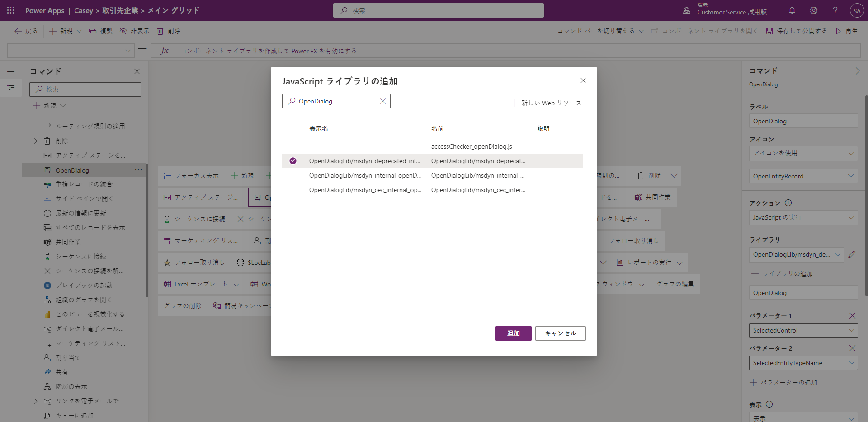Image resolution: width=868 pixels, height=422 pixels.
Task: Select OpenDialogLib/msdyn_cec_internal_op... row
Action: [433, 190]
